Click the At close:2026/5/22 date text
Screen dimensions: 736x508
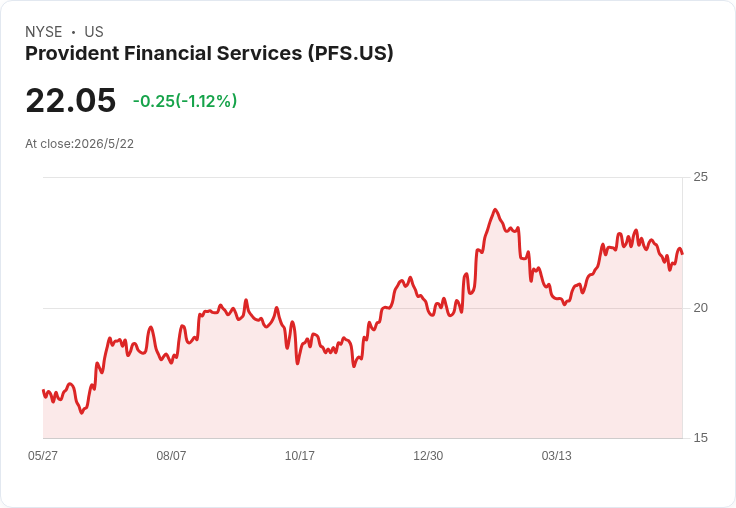click(79, 144)
